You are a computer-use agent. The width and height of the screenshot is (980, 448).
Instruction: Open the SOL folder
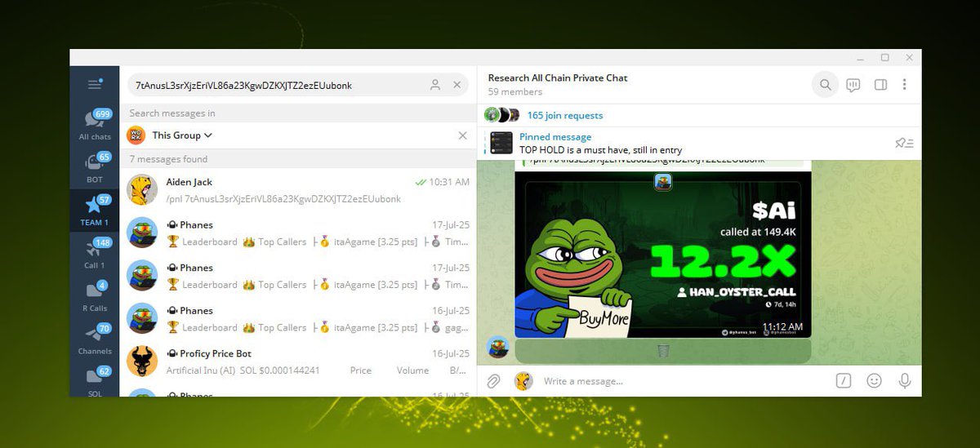[95, 382]
